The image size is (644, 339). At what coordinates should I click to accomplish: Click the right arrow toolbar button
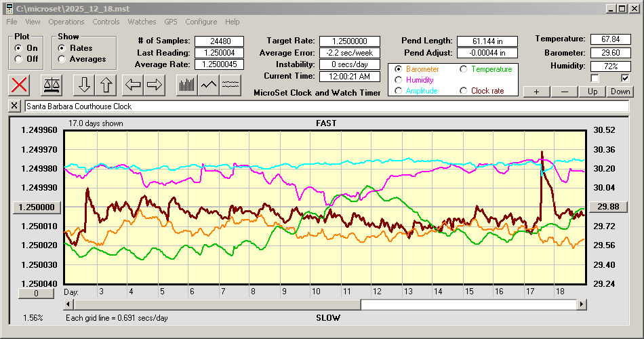pyautogui.click(x=155, y=85)
